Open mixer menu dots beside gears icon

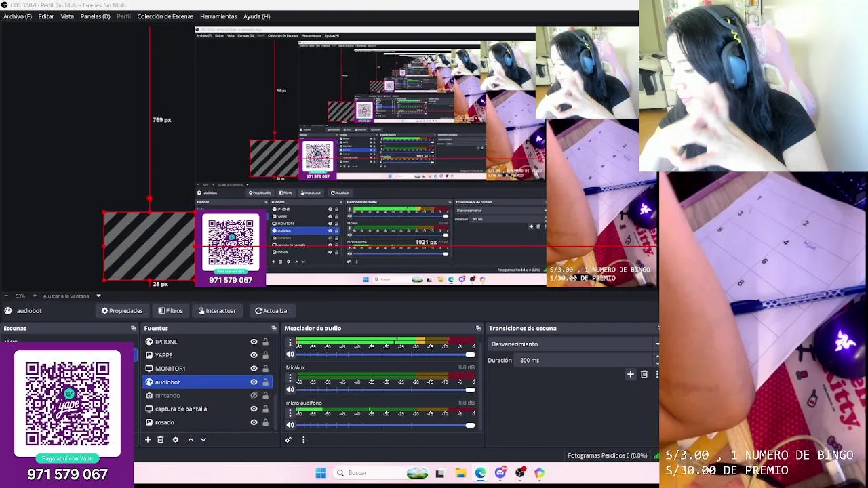(x=303, y=440)
